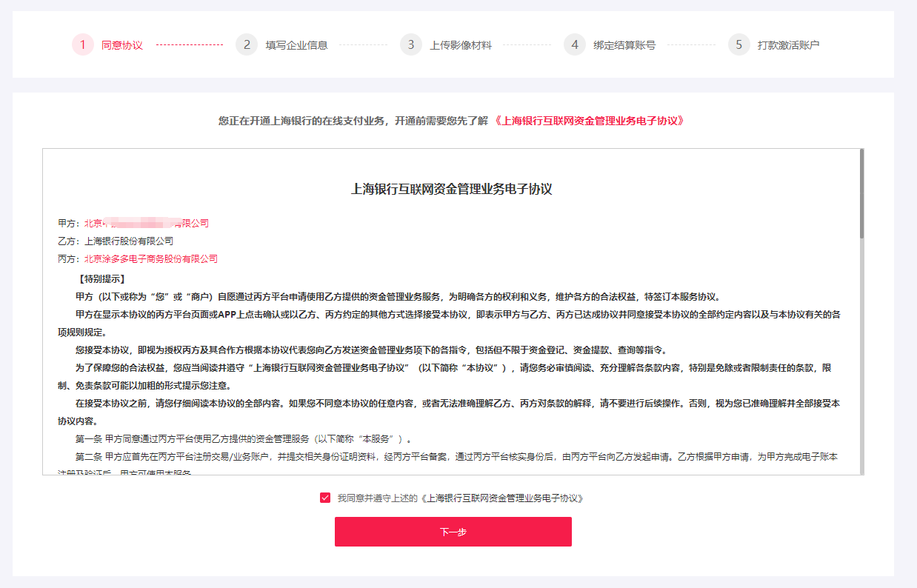
Task: Click the 甲方 company name
Action: [147, 223]
